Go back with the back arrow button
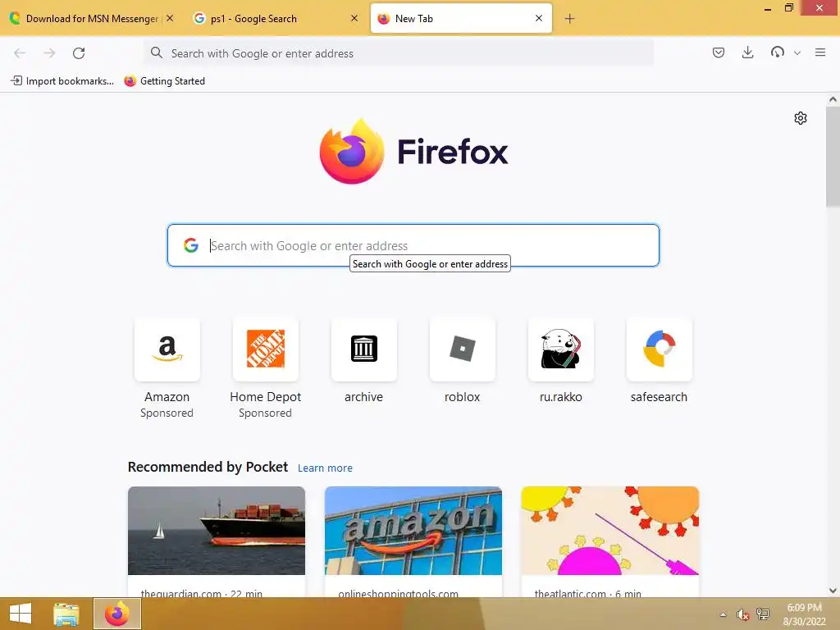 20,53
